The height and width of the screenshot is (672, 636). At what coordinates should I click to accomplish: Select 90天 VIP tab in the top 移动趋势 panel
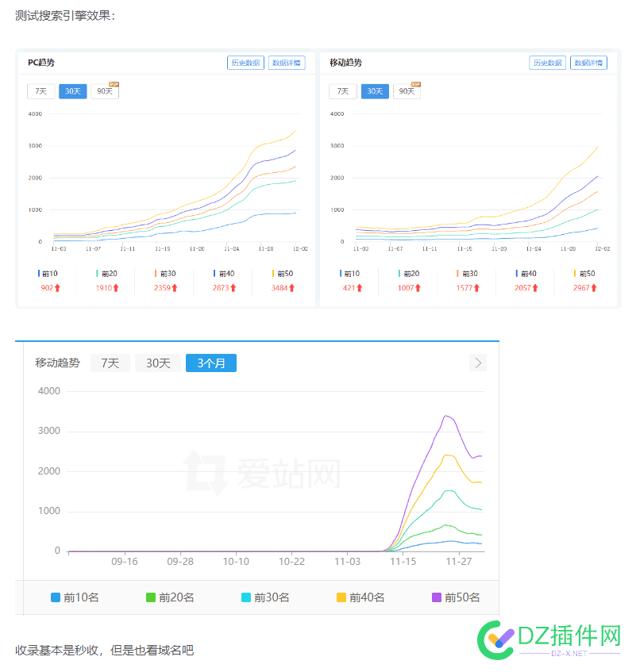click(x=407, y=91)
